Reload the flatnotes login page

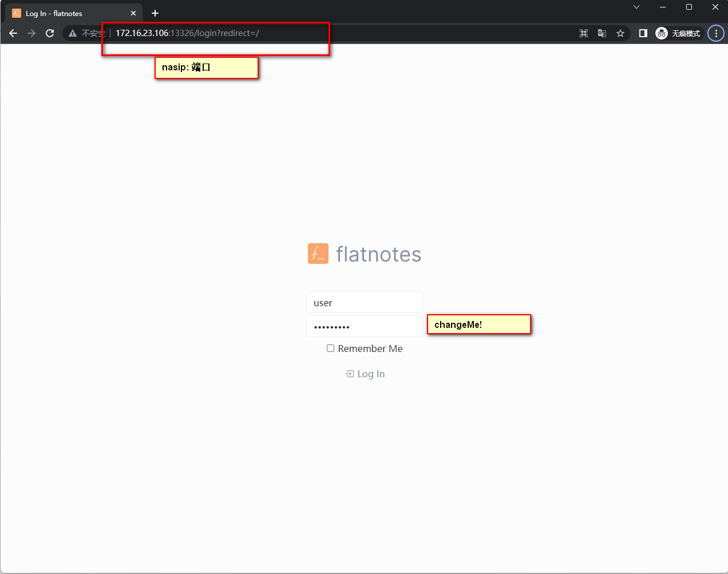point(50,33)
